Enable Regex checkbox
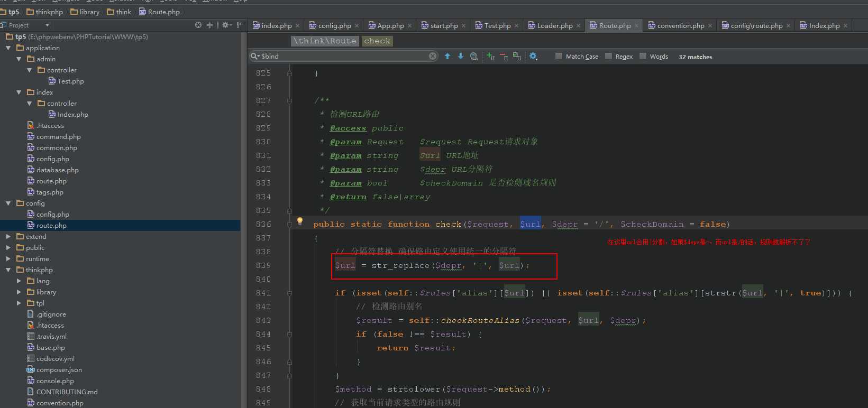This screenshot has width=868, height=408. (608, 56)
